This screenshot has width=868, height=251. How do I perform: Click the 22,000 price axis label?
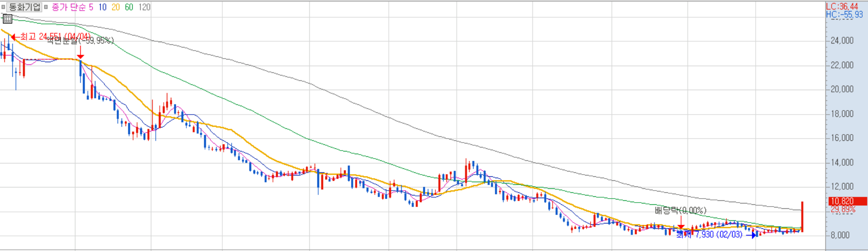pos(842,65)
